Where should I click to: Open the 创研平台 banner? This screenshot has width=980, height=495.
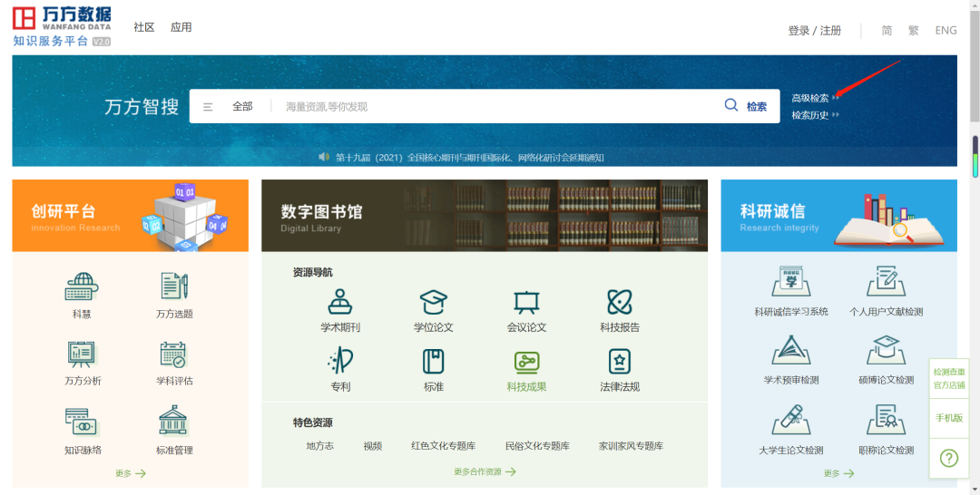pyautogui.click(x=130, y=216)
